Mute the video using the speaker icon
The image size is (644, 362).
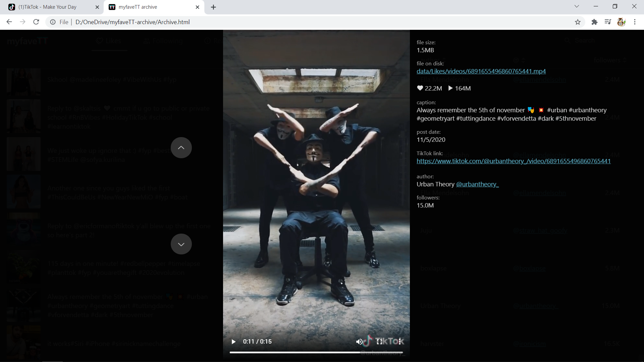359,342
